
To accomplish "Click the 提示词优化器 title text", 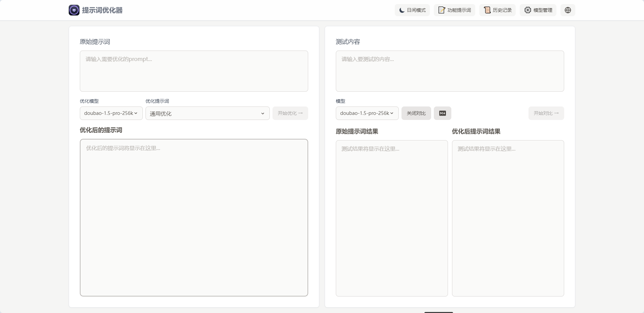I will point(102,10).
